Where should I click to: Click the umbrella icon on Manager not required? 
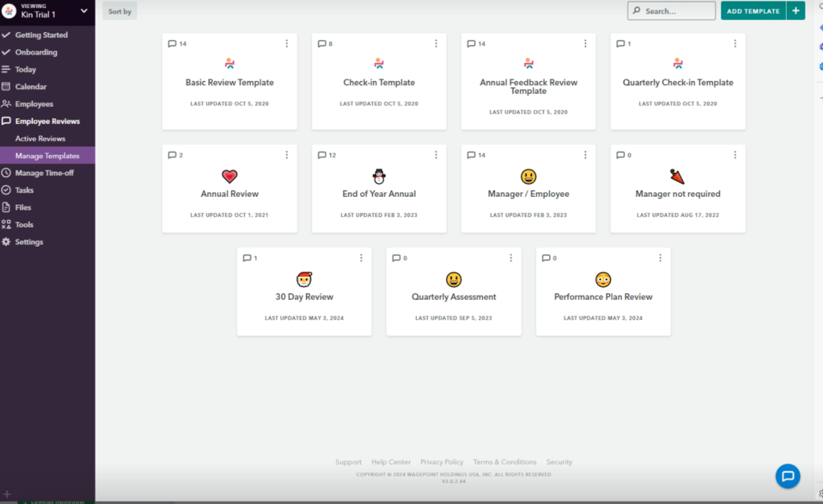[x=678, y=176]
